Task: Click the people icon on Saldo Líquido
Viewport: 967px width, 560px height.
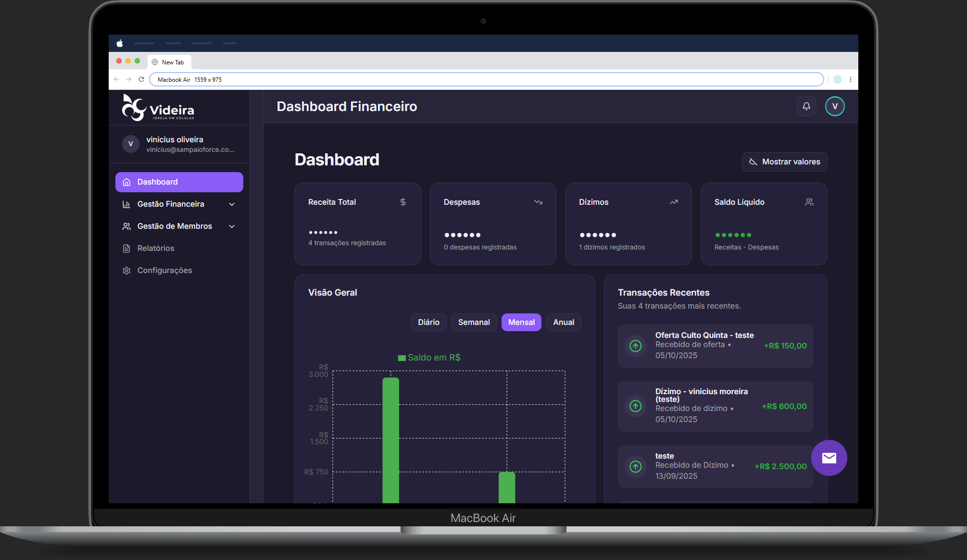Action: [809, 202]
